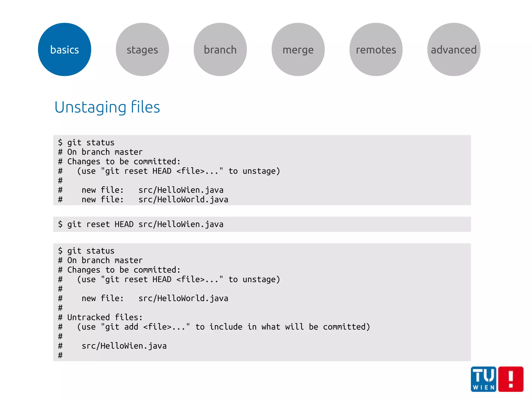This screenshot has height=399, width=532.
Task: Click src/HelloWien.java in first status block
Action: pyautogui.click(x=181, y=190)
